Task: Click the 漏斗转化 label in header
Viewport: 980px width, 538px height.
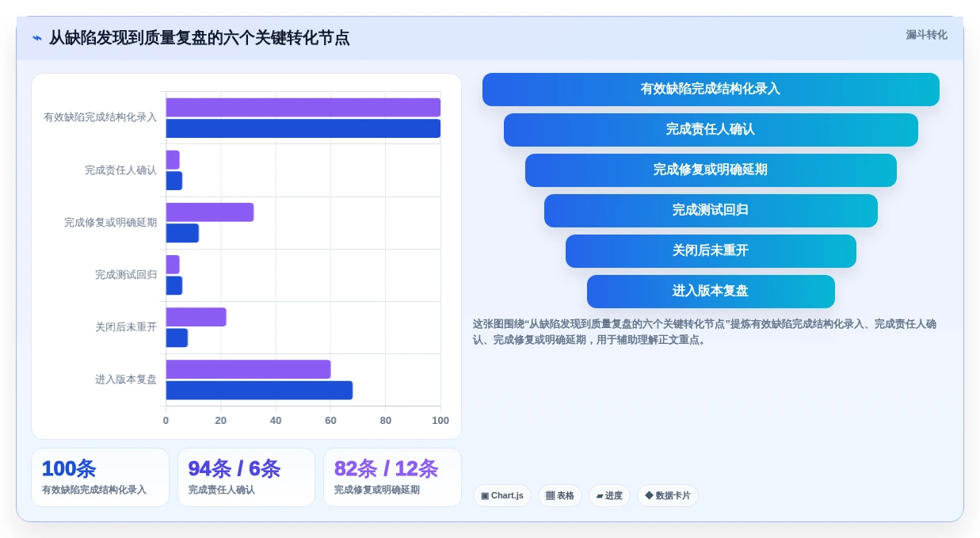Action: coord(926,35)
